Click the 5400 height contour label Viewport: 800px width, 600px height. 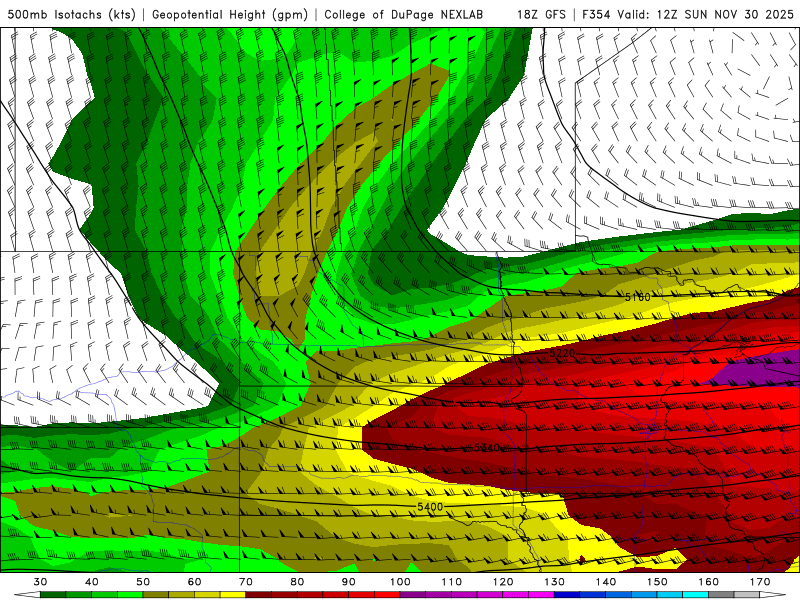(430, 507)
